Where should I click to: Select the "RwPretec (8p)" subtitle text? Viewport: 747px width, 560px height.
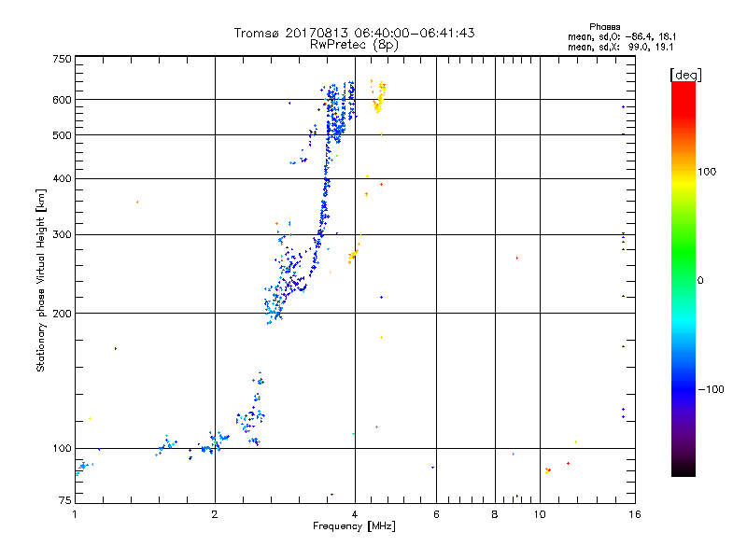pyautogui.click(x=354, y=45)
